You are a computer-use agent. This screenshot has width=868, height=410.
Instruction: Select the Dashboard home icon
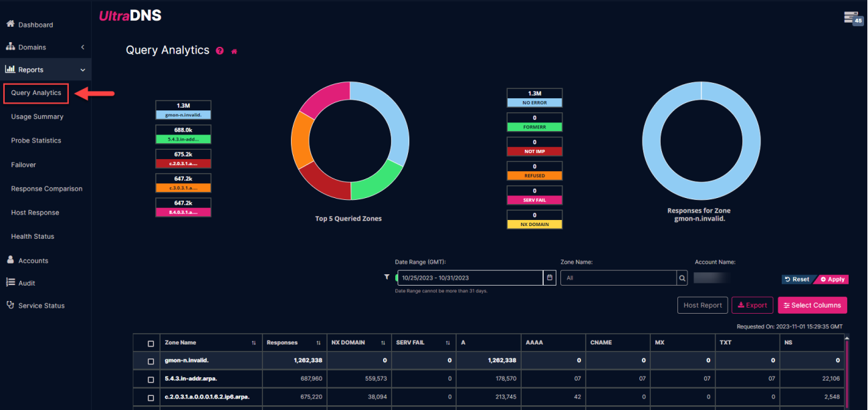click(10, 23)
